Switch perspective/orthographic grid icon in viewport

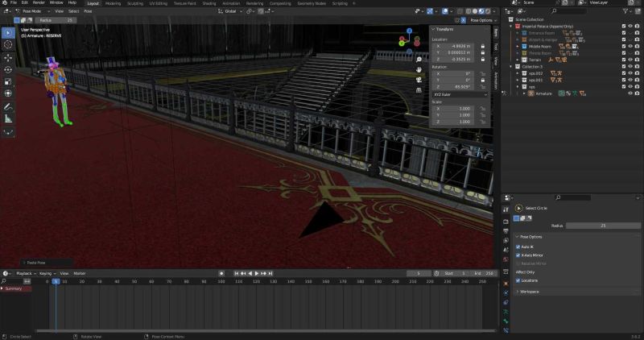(419, 90)
